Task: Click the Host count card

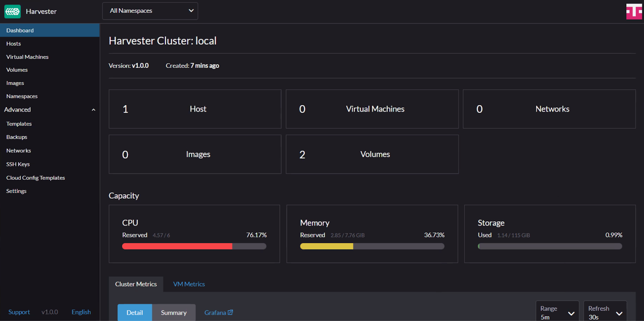Action: [195, 109]
